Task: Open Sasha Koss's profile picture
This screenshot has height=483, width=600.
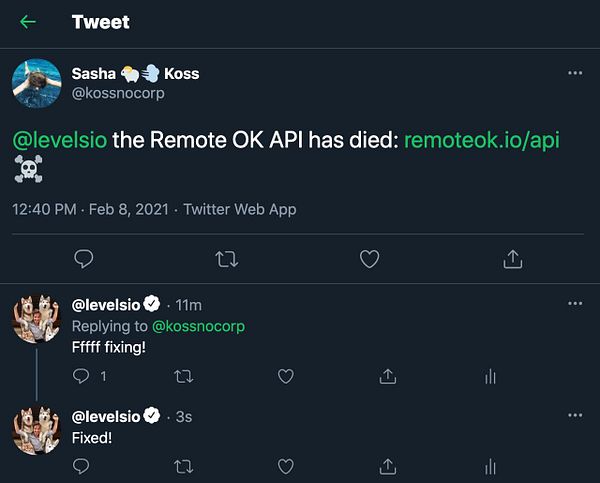Action: click(x=36, y=82)
